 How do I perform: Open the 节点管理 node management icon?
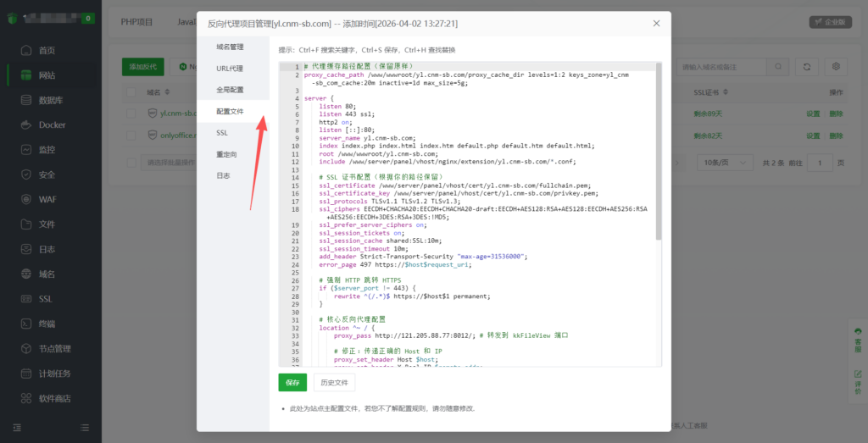click(x=26, y=349)
